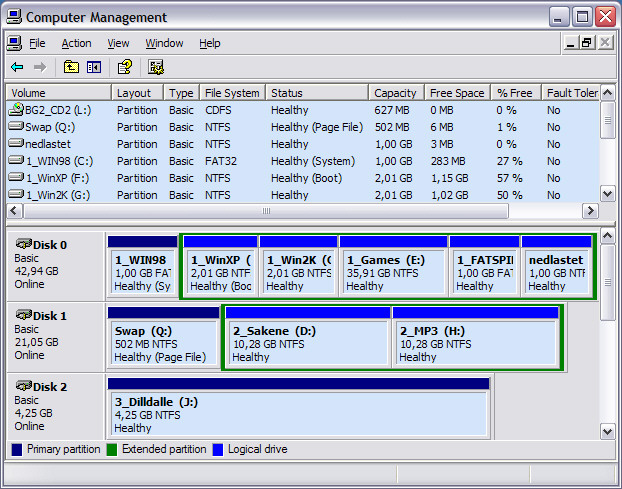Click the volume list scroll right arrow
622x489 pixels.
coord(590,211)
